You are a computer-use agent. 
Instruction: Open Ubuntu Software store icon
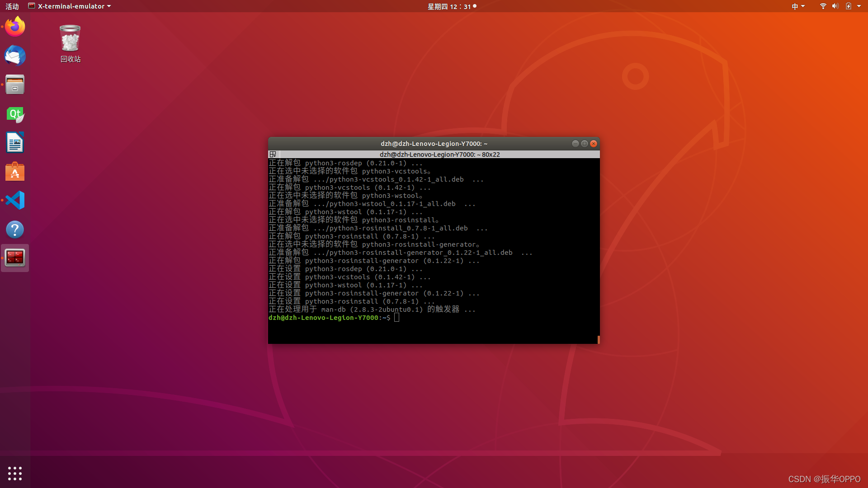15,172
